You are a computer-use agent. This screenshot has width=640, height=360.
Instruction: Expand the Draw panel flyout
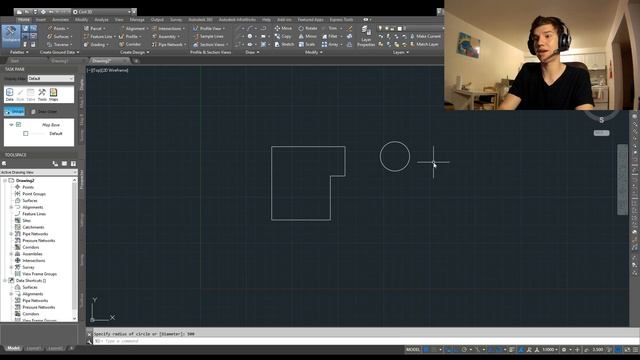click(x=252, y=52)
